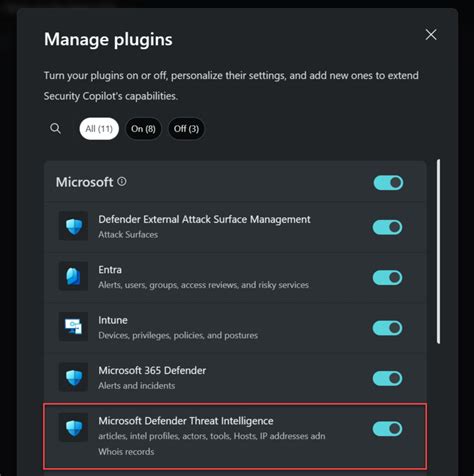The width and height of the screenshot is (474, 476).
Task: Turn off the Entra plugin toggle
Action: coord(387,277)
